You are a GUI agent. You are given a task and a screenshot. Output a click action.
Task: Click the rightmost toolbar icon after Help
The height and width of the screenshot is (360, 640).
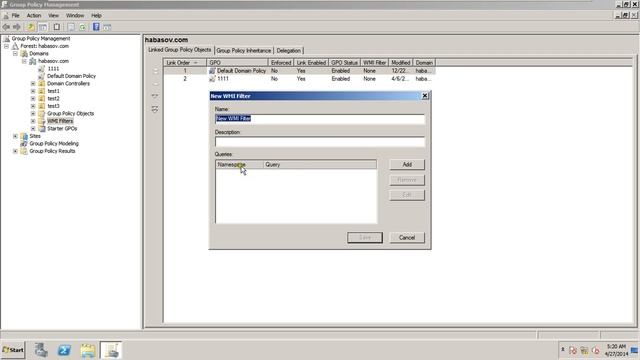(107, 27)
